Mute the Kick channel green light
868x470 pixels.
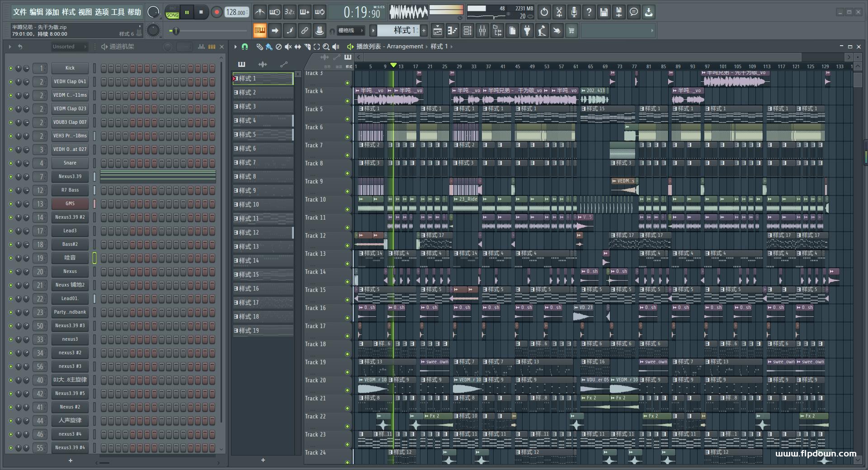[11, 68]
